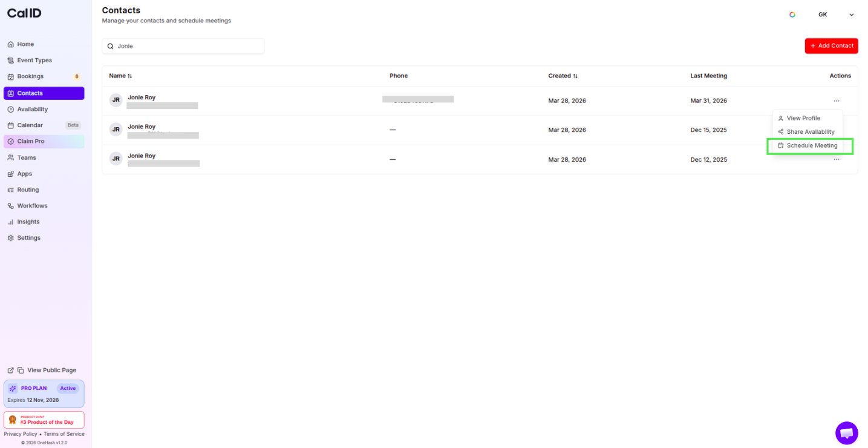868x448 pixels.
Task: Open the chat bubble widget
Action: click(847, 433)
